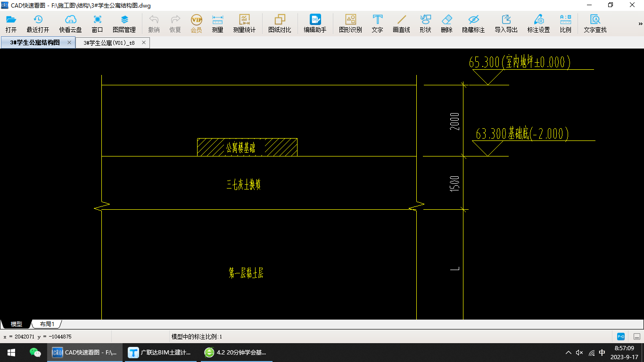
Task: Open WeChat from the taskbar
Action: coord(35,353)
